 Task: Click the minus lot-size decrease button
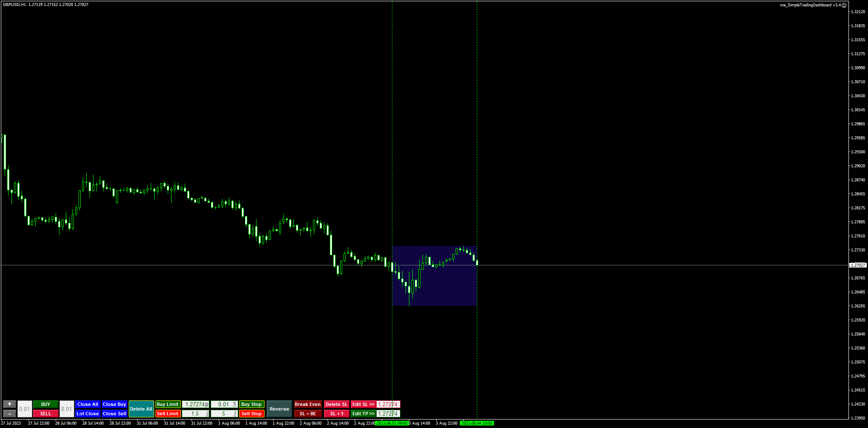9,414
